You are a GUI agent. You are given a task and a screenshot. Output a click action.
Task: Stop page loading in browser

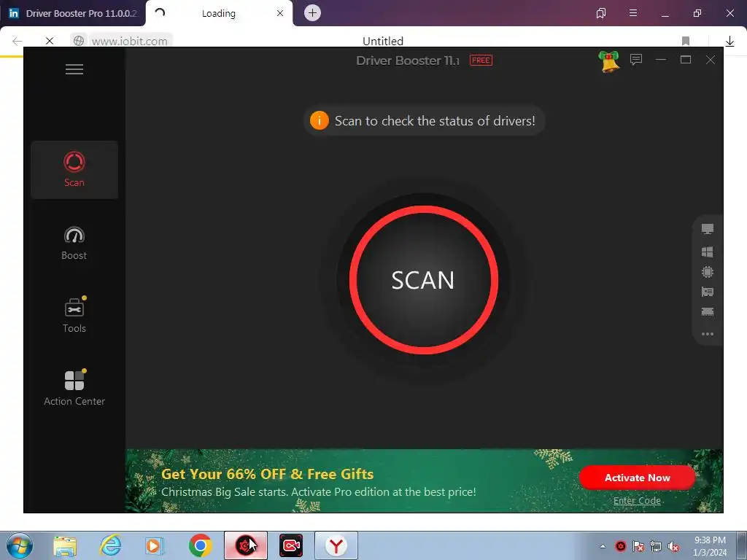point(50,41)
